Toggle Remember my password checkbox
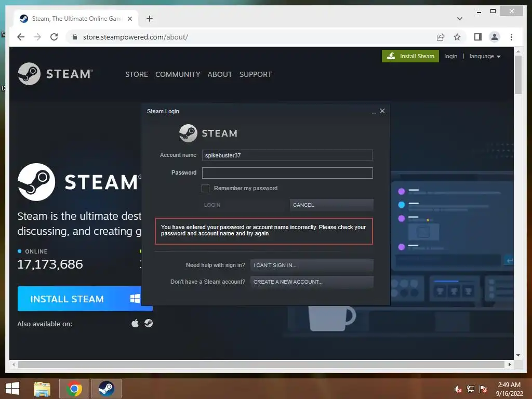Viewport: 532px width, 399px height. click(205, 188)
